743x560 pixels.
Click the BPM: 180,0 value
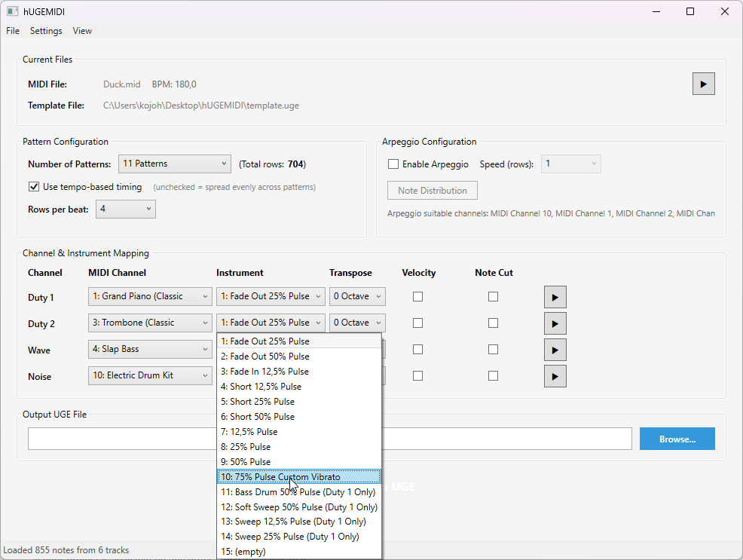pos(174,84)
